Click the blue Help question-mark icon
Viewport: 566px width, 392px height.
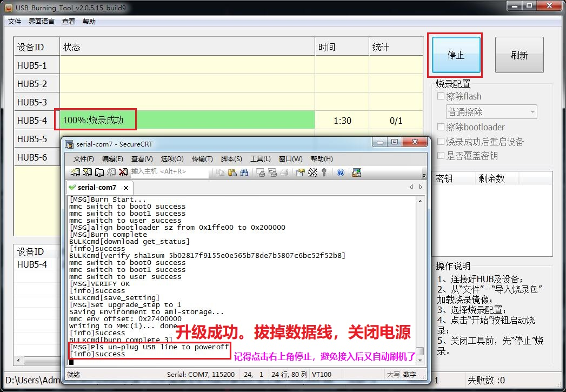click(341, 172)
